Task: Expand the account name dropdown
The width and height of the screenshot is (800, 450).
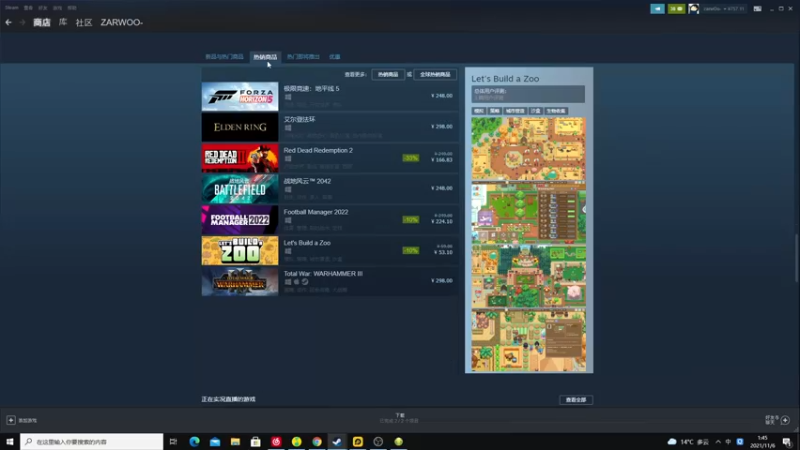Action: tap(723, 9)
